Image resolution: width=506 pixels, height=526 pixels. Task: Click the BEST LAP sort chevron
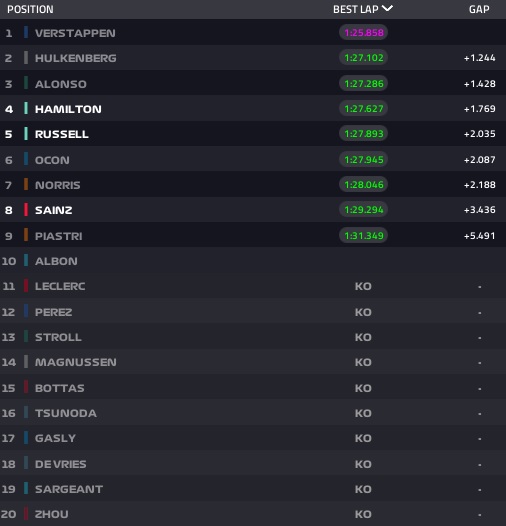(x=387, y=8)
